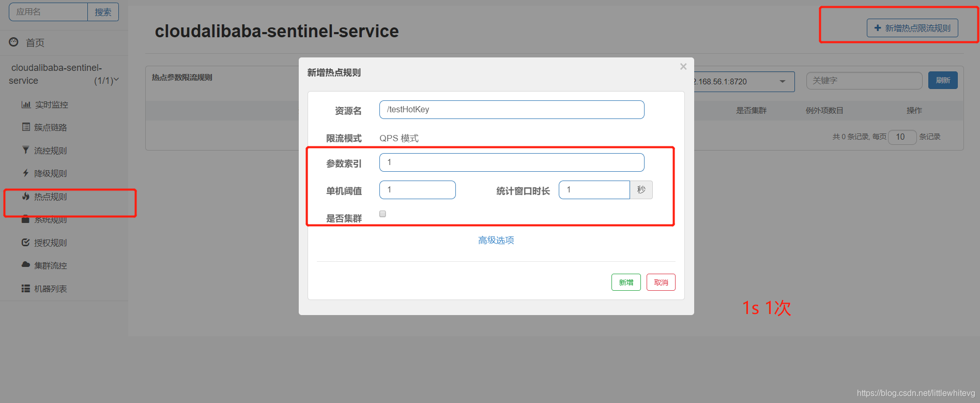Select 降级规则 in the sidebar
980x403 pixels.
[x=51, y=174]
